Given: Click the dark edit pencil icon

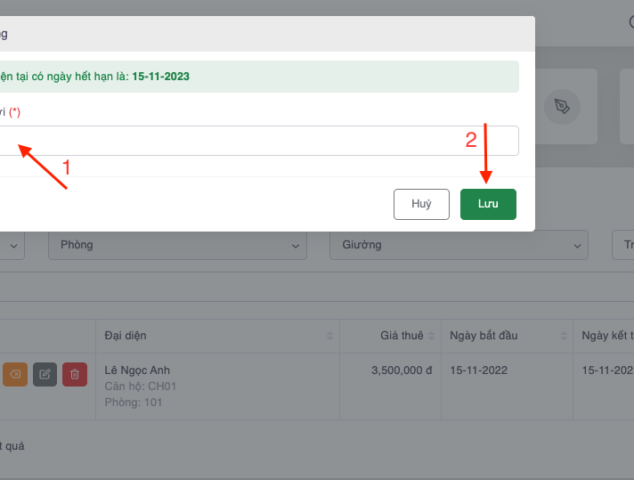Looking at the screenshot, I should (45, 374).
